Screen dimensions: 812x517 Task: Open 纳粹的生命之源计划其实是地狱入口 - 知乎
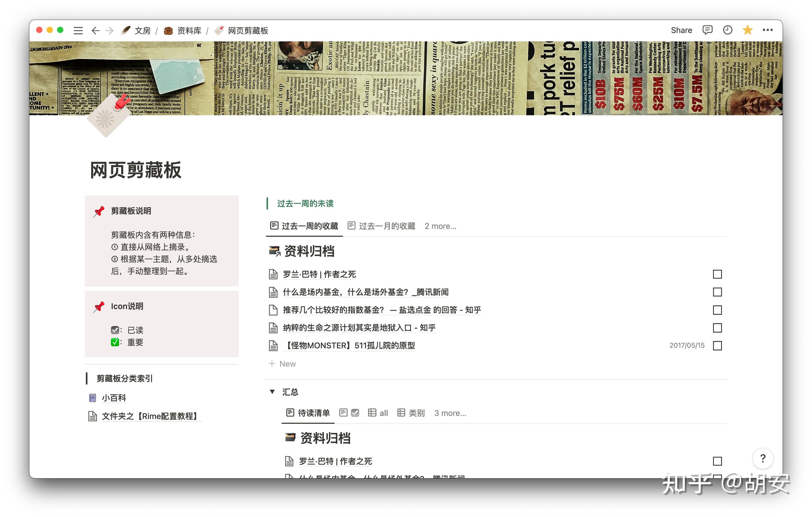[359, 328]
